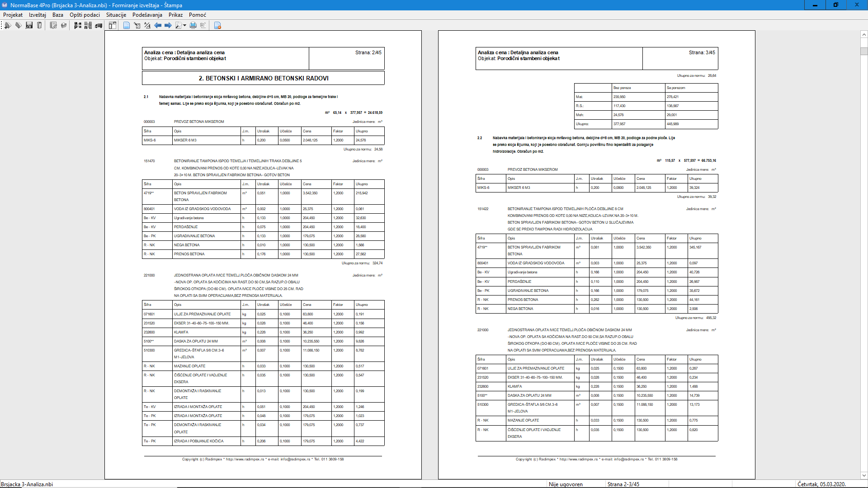The width and height of the screenshot is (868, 488).
Task: Open the zoom magnifier dropdown arrow
Action: point(184,25)
